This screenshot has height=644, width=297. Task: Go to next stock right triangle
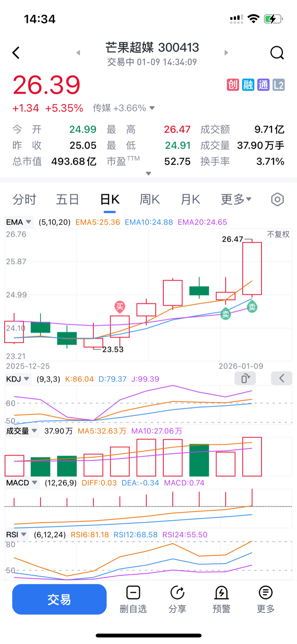pos(226,53)
